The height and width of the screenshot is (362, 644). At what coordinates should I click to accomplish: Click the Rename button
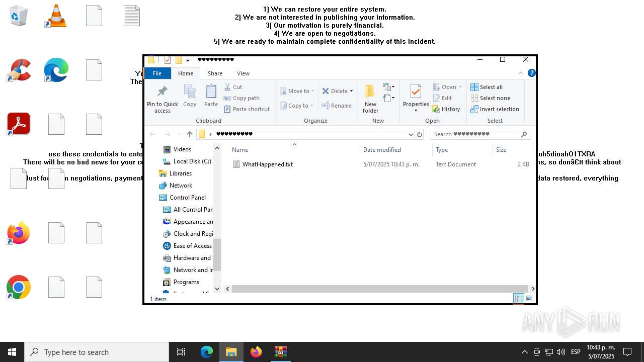pyautogui.click(x=337, y=106)
